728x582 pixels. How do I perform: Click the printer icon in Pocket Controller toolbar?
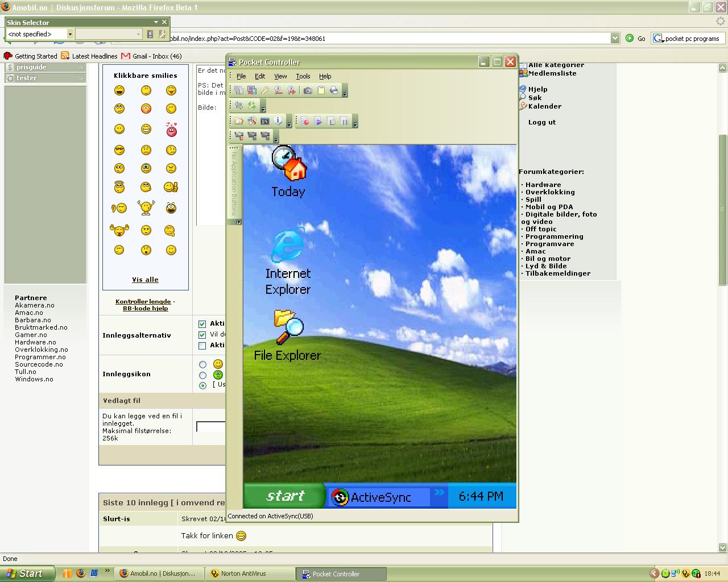click(x=334, y=90)
